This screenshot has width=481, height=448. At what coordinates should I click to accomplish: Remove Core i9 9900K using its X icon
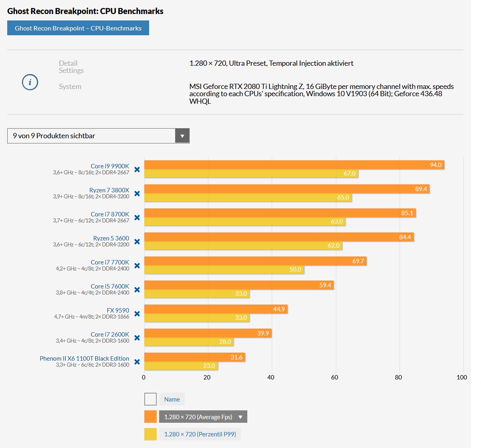[137, 169]
